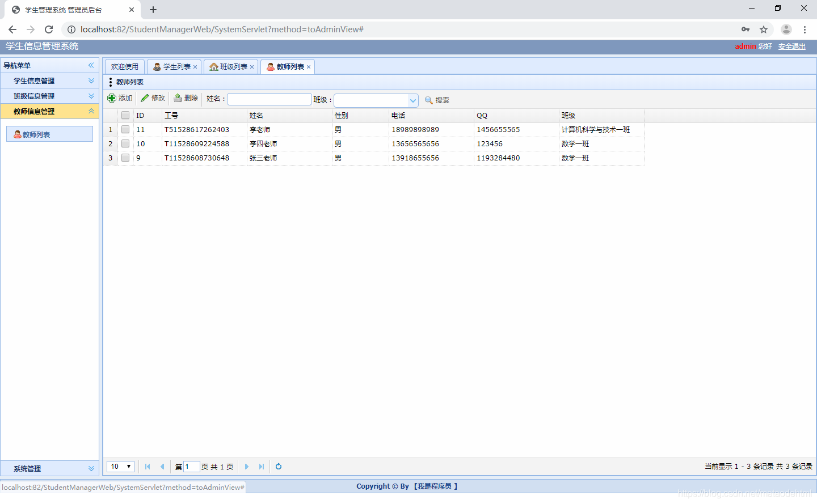817x504 pixels.
Task: Click the pencil Edit (修改) button
Action: coord(153,98)
